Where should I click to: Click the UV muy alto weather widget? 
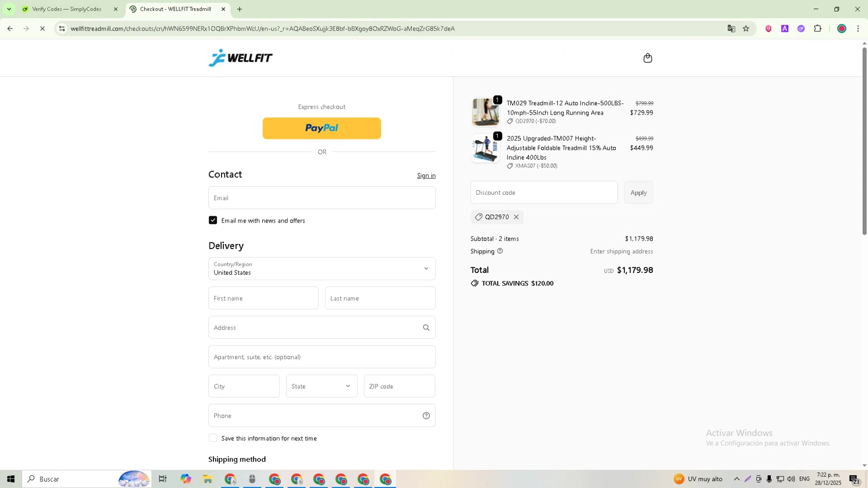pos(698,479)
